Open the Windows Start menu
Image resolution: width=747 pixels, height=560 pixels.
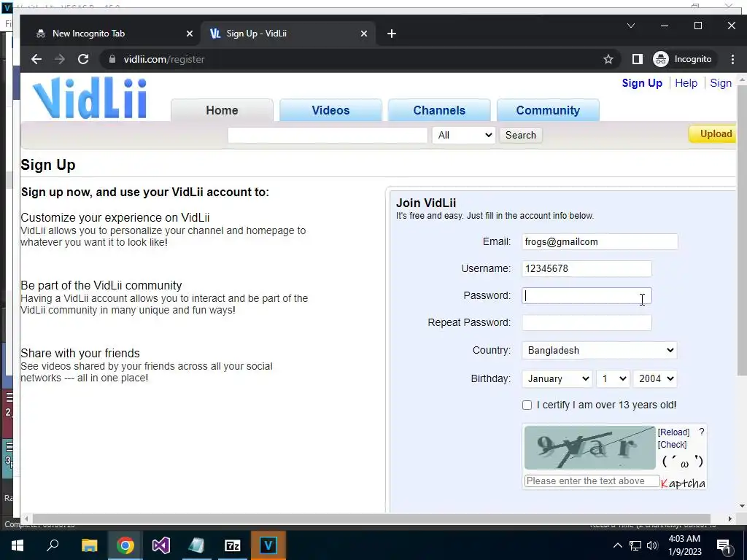tap(18, 545)
